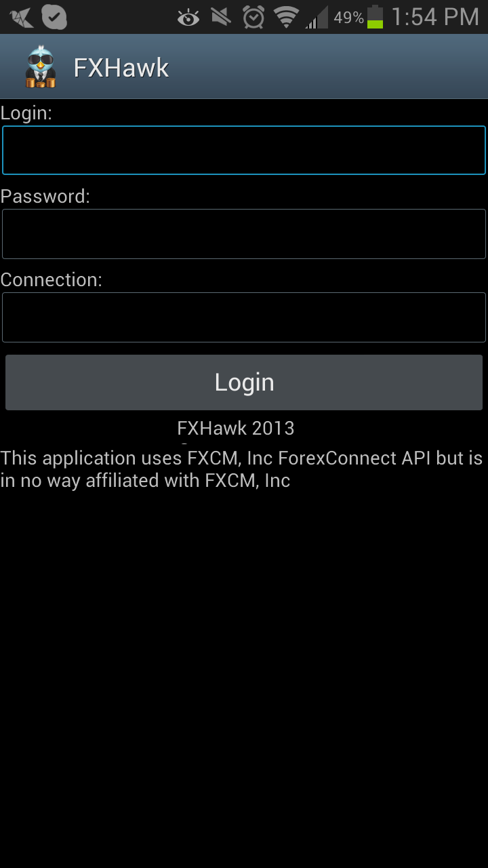Tap the gray Login button
Viewport: 488px width, 868px height.
[x=244, y=382]
